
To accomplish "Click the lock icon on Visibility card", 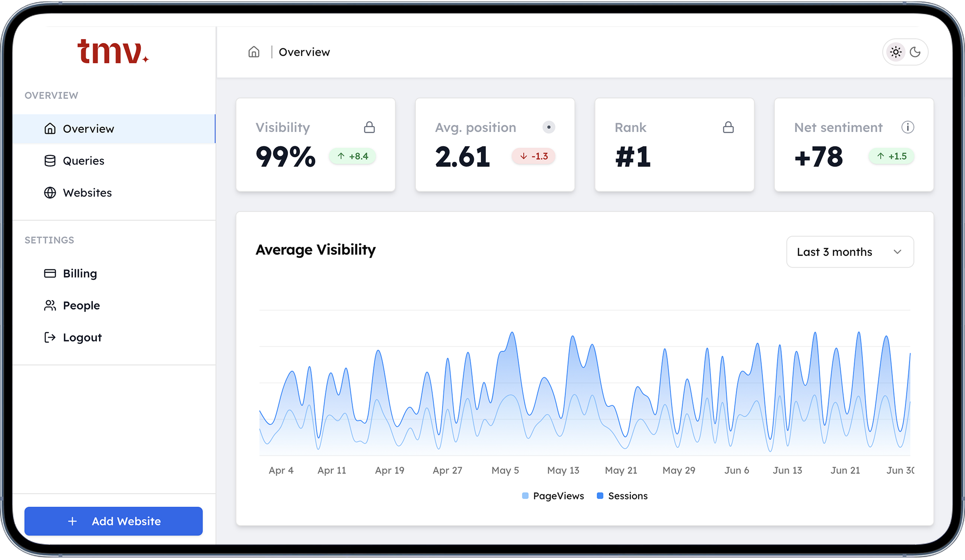I will coord(369,127).
